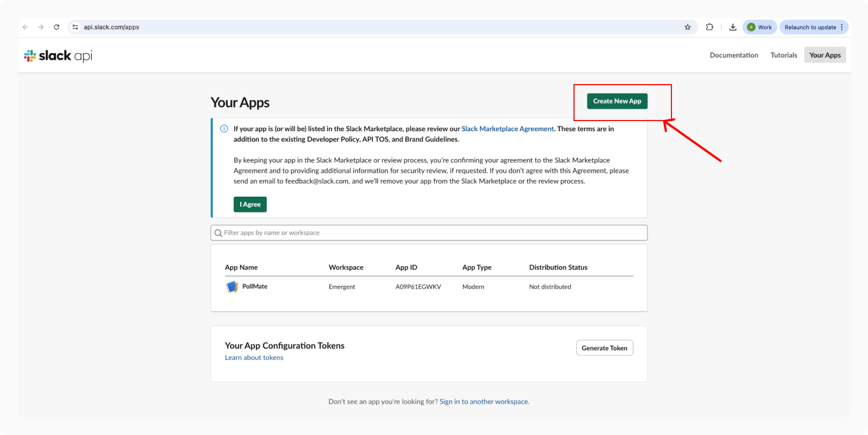Open site information icon in address bar
Viewport: 868px width, 435px height.
coord(75,27)
